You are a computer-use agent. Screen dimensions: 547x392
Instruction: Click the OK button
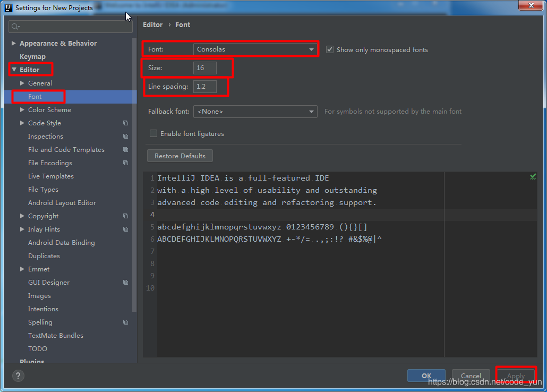pos(426,376)
